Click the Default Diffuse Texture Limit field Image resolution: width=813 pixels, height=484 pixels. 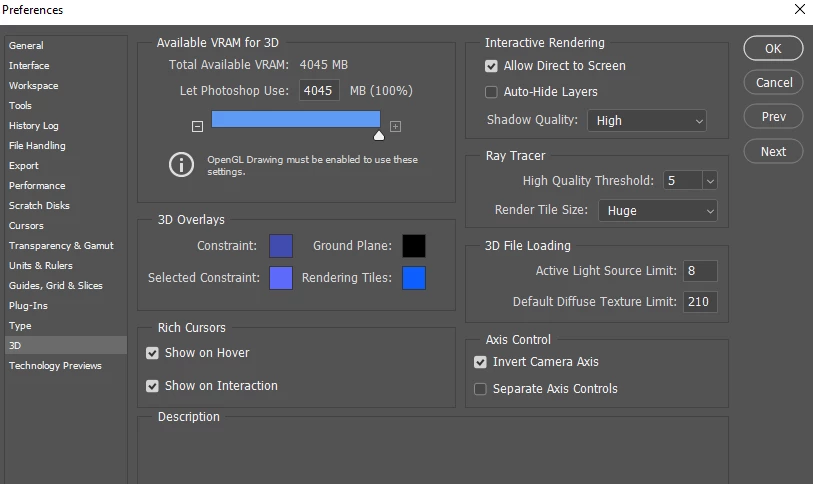tap(700, 302)
